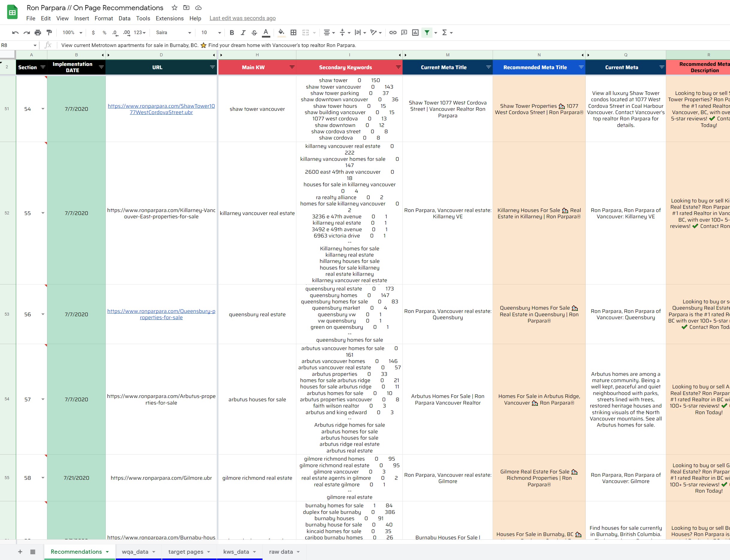Open vertical align options
Screen dimensions: 730x560
pyautogui.click(x=345, y=32)
